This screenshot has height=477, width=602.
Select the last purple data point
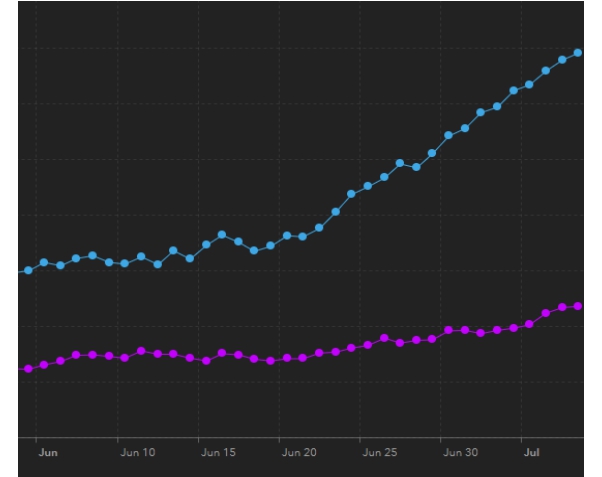[578, 306]
